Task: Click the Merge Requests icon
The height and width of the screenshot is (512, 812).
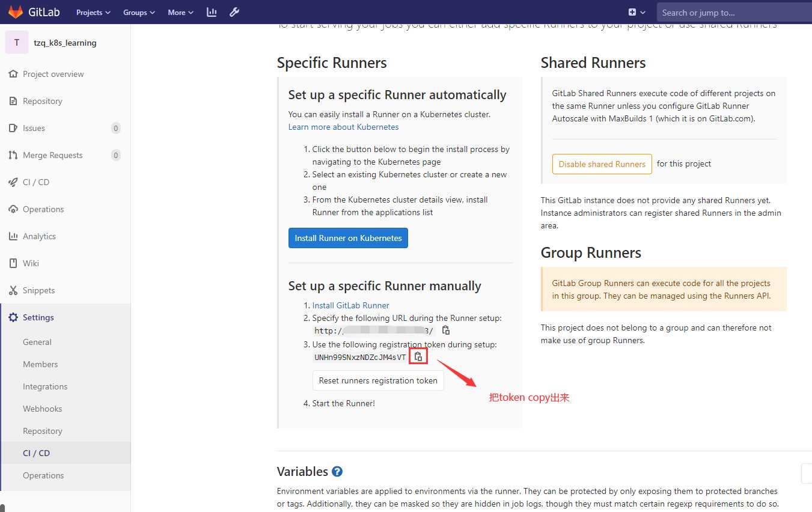Action: (x=13, y=155)
